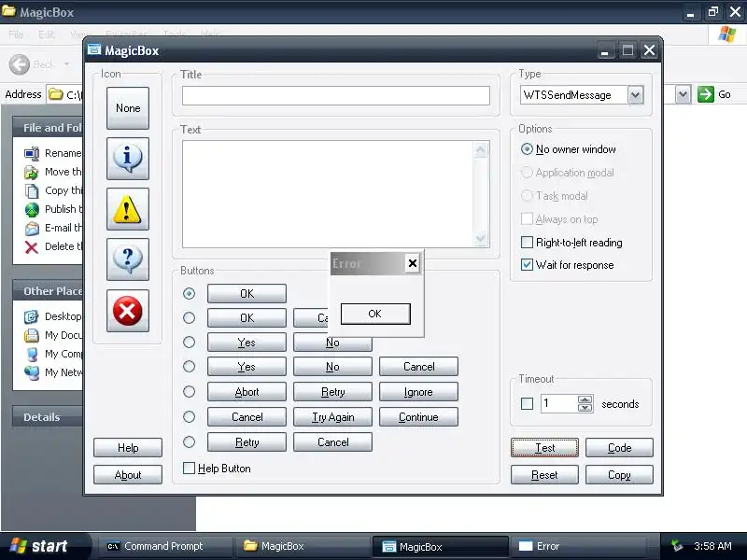747x560 pixels.
Task: Click the Rename file icon in Explorer
Action: (32, 153)
